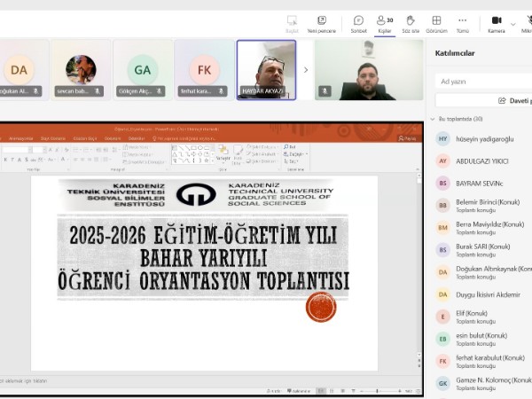Select participant ABDULGAZI YIKICI
This screenshot has width=532, height=399.
point(483,161)
